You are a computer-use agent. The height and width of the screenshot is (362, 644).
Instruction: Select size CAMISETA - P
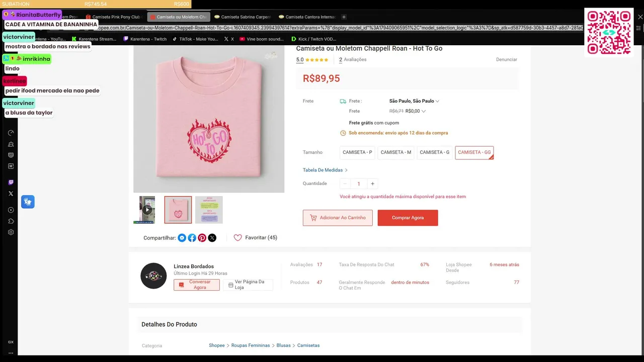pos(357,152)
